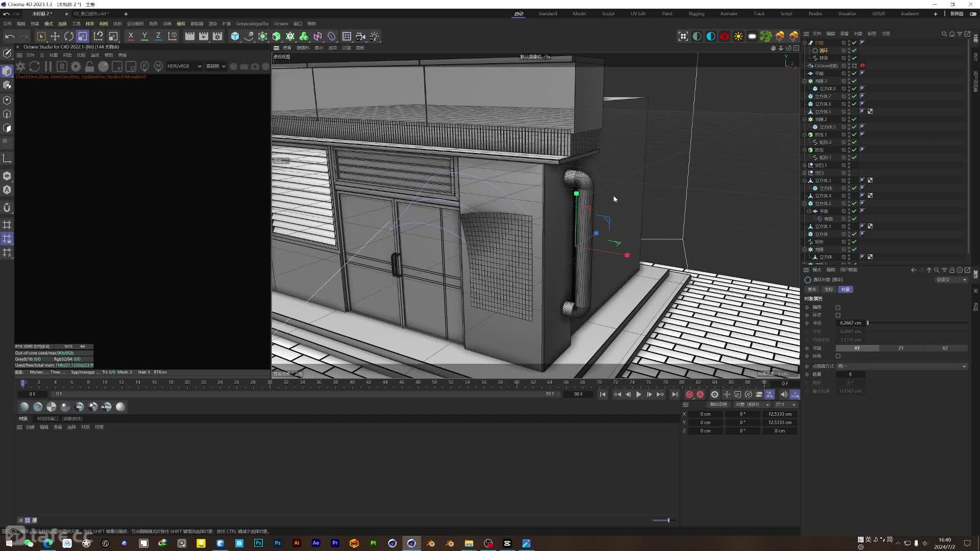Screen dimensions: 980x551
Task: Toggle visibility of 方体.1 object
Action: (x=849, y=226)
